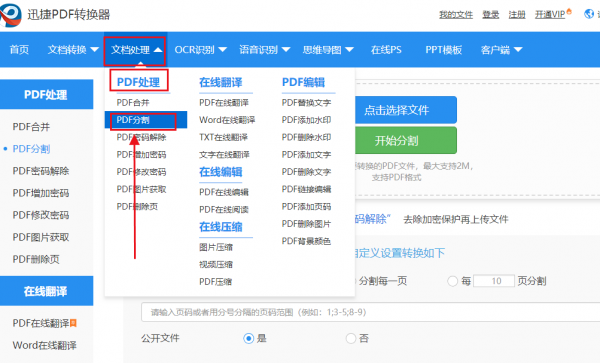Viewport: 600px width, 363px height.
Task: Expand the 文档转换 dropdown menu
Action: (73, 50)
